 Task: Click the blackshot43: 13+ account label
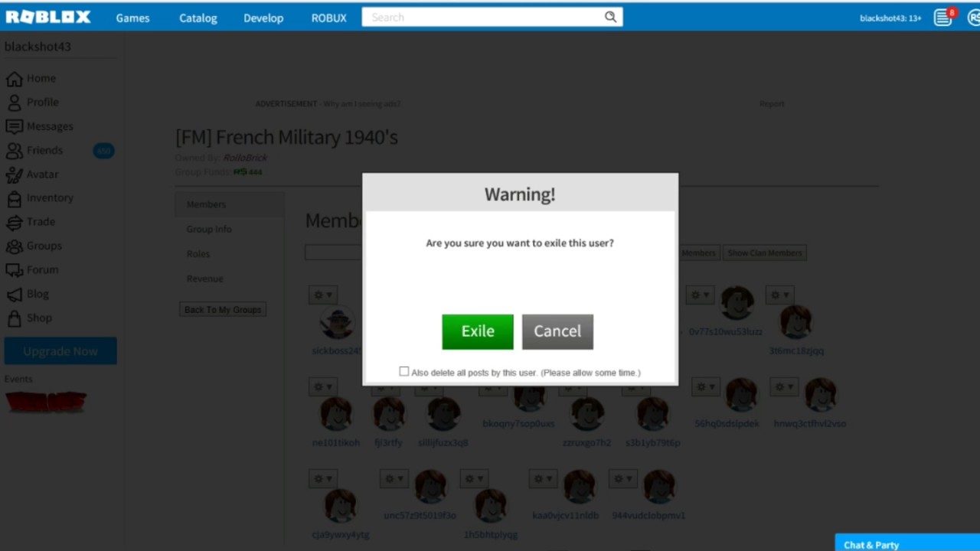coord(890,18)
